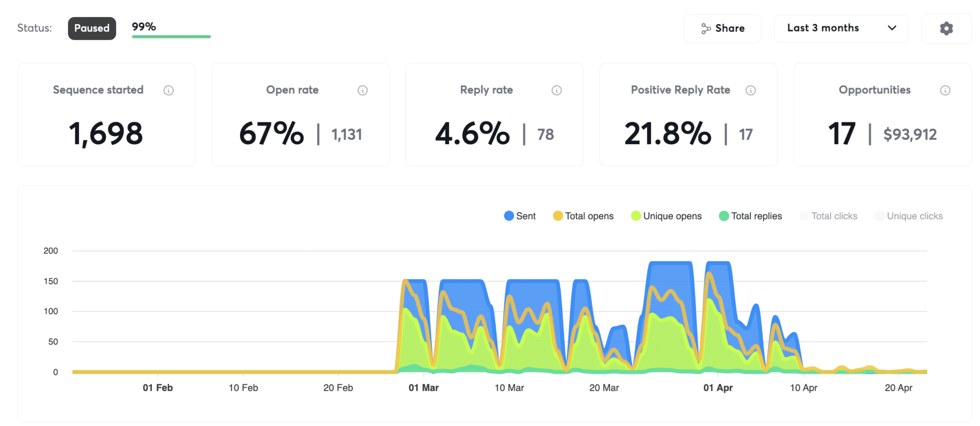Click the 10 Apr axis label
Screen dimensions: 980x426
coord(803,388)
